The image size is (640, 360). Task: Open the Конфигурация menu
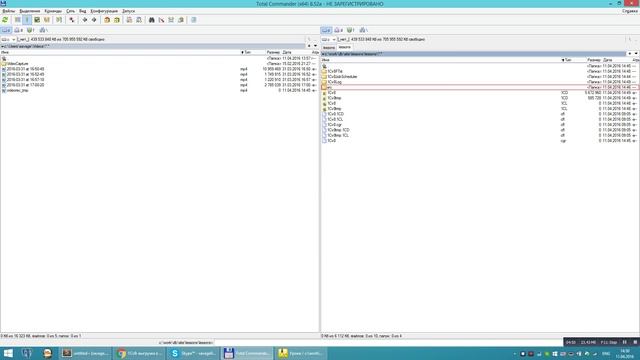104,11
